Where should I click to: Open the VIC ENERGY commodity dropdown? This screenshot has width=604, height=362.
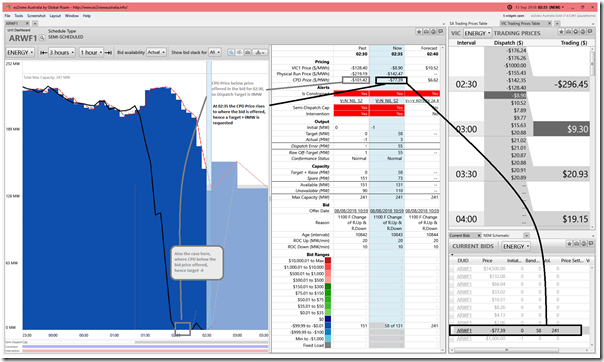pyautogui.click(x=478, y=33)
